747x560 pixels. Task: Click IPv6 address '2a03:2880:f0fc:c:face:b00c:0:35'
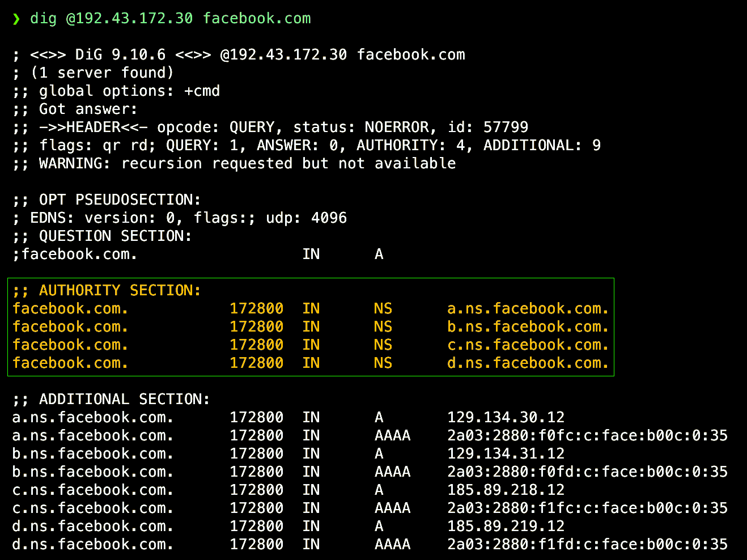[x=588, y=436]
